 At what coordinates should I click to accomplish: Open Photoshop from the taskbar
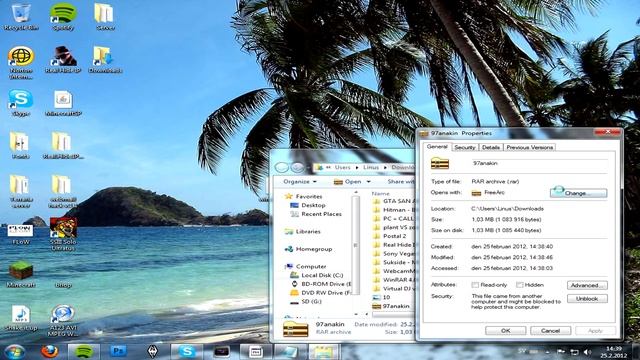(118, 351)
